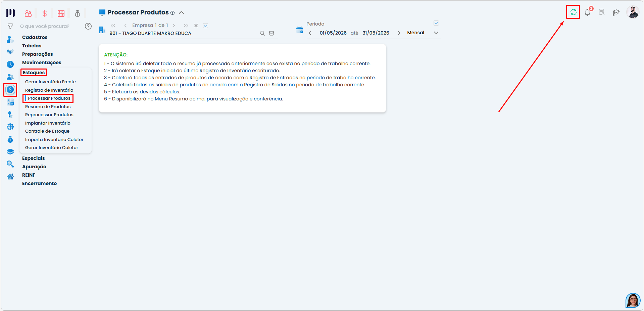
Task: Click the envelope icon next to company
Action: [x=271, y=33]
